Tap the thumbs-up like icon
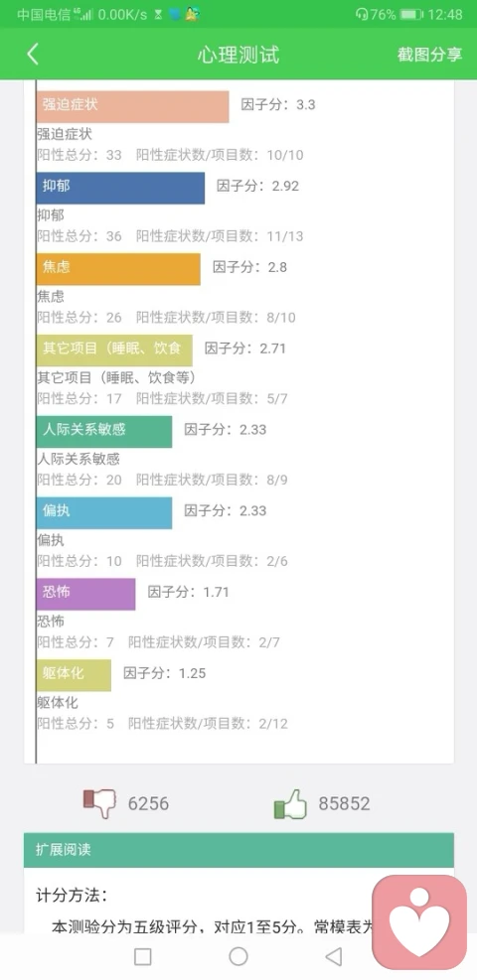The height and width of the screenshot is (980, 477). pos(291,803)
